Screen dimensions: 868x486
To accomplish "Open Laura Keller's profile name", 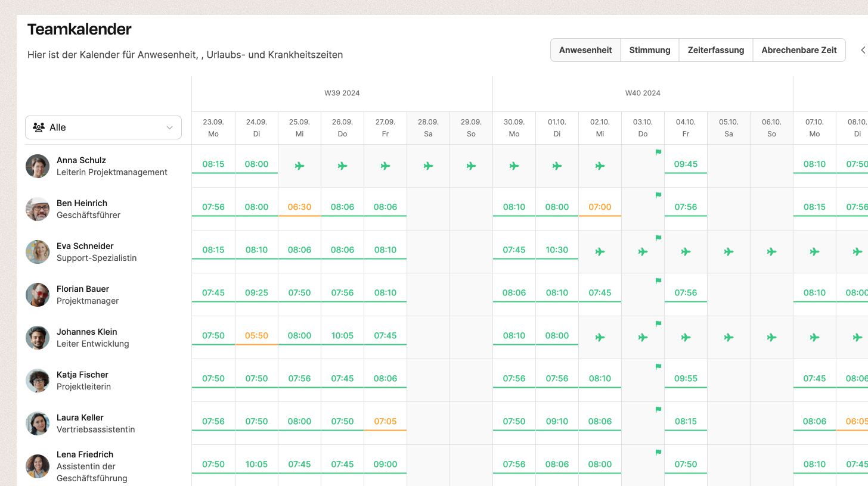I will 80,418.
